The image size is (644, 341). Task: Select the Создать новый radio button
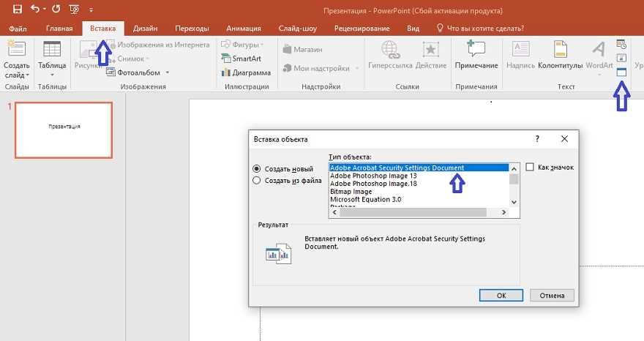[256, 169]
